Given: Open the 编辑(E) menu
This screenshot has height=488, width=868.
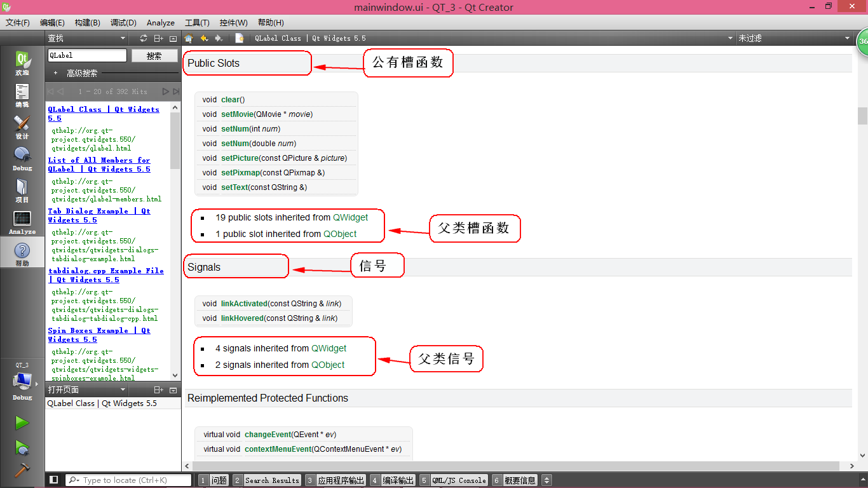Looking at the screenshot, I should [52, 22].
